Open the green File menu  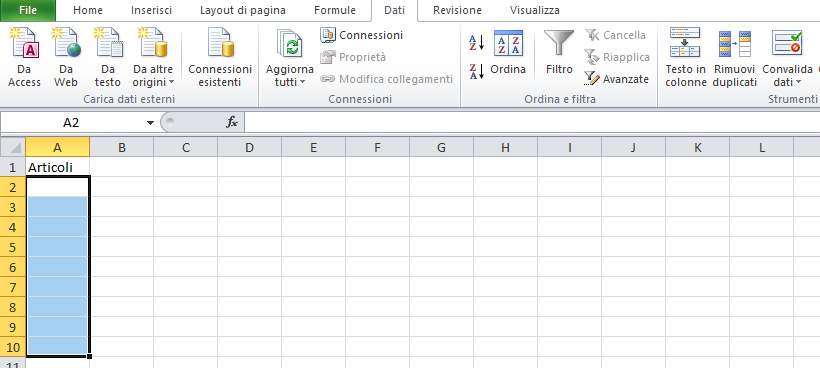(28, 10)
